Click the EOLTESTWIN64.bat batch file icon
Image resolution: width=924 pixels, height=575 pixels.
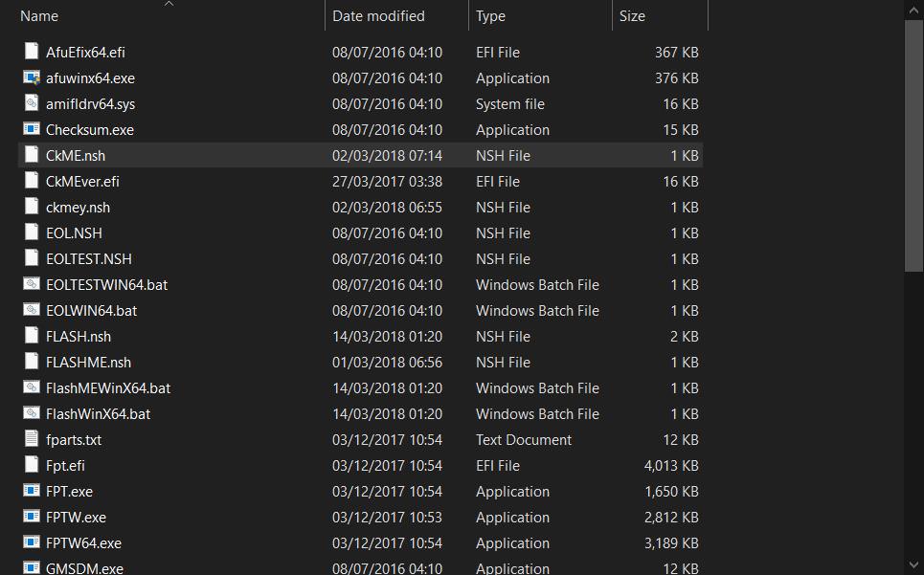[x=32, y=284]
